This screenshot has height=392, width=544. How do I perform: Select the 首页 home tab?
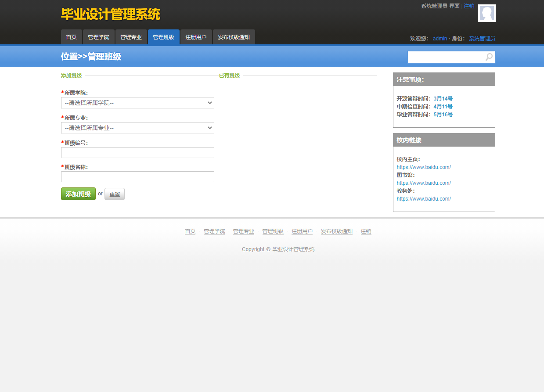tap(71, 37)
